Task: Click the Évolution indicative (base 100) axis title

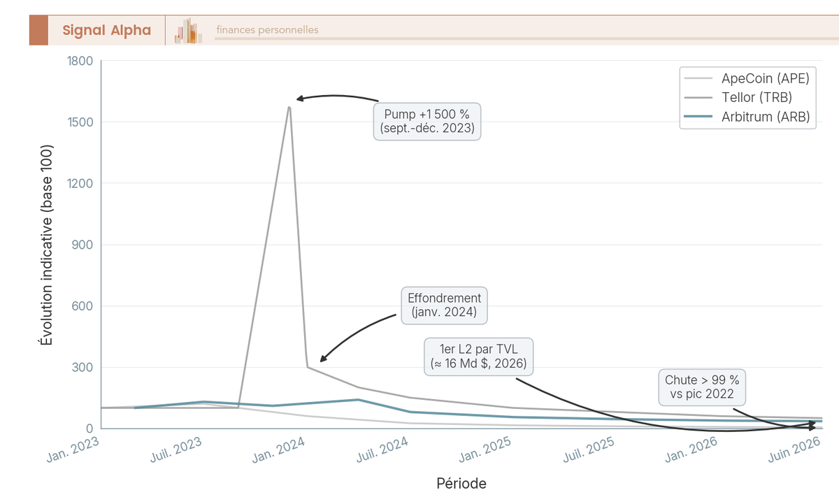Action: pos(46,245)
